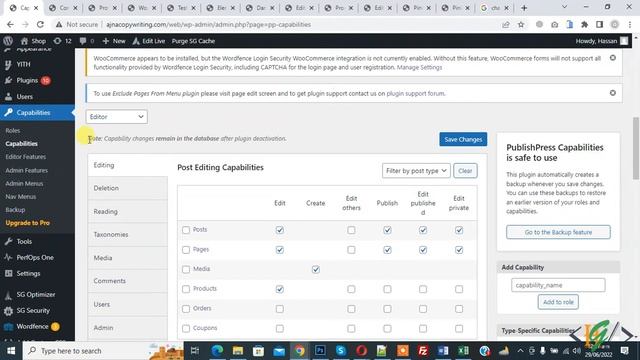This screenshot has width=640, height=360.
Task: Click Save Changes button
Action: pyautogui.click(x=463, y=139)
